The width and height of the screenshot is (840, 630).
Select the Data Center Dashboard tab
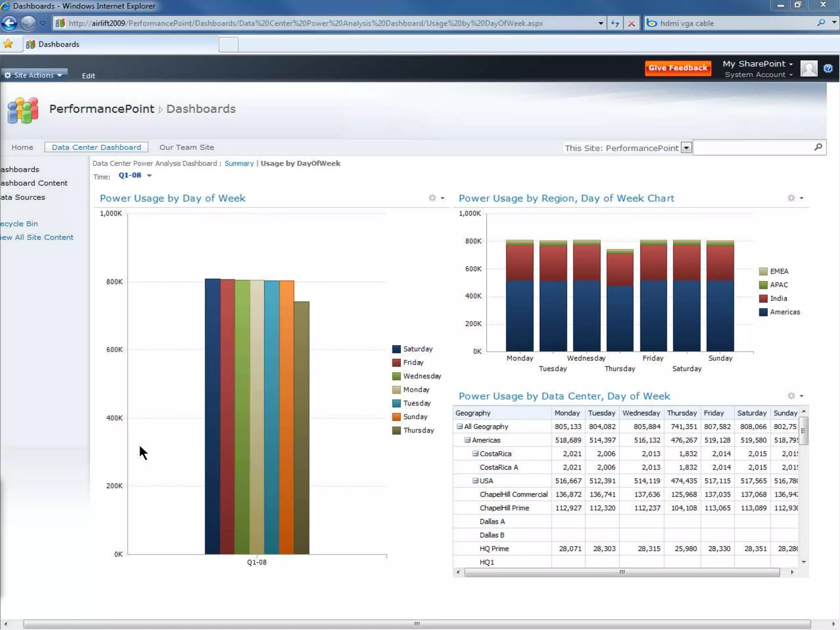click(96, 147)
